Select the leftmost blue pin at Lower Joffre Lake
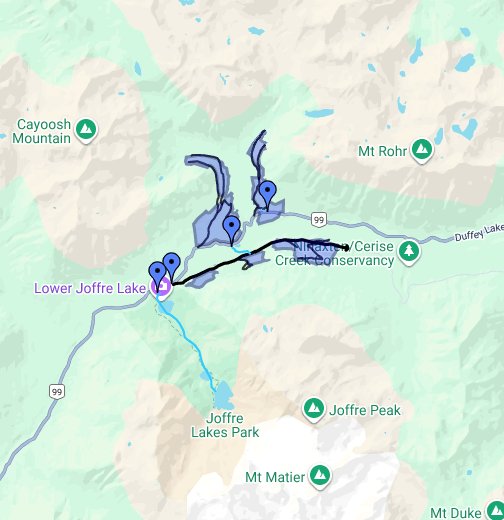The height and width of the screenshot is (520, 504). 157,276
